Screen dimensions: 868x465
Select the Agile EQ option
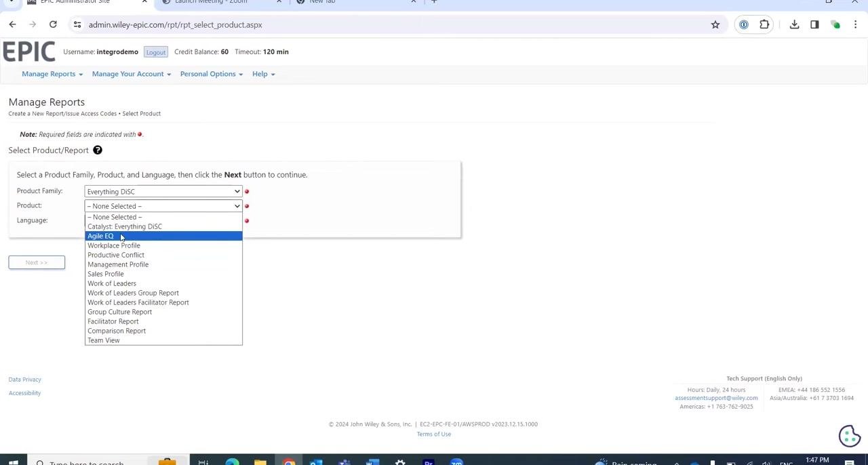coord(163,236)
